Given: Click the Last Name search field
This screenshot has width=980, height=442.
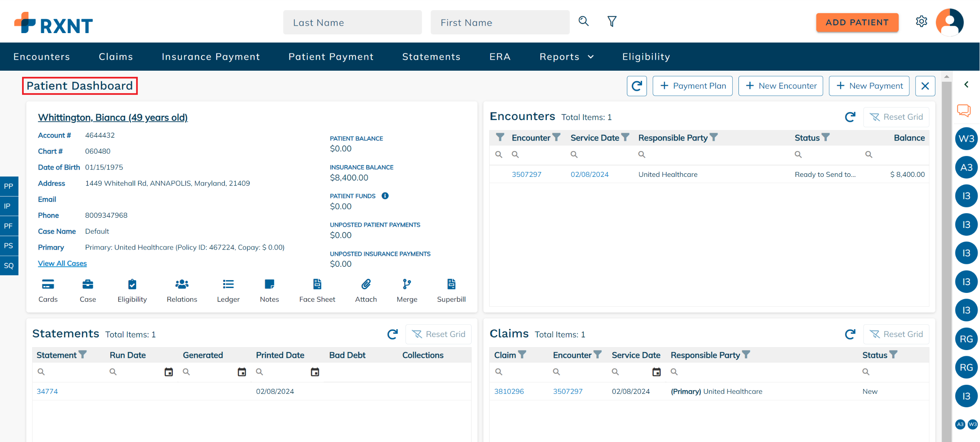Looking at the screenshot, I should tap(352, 22).
